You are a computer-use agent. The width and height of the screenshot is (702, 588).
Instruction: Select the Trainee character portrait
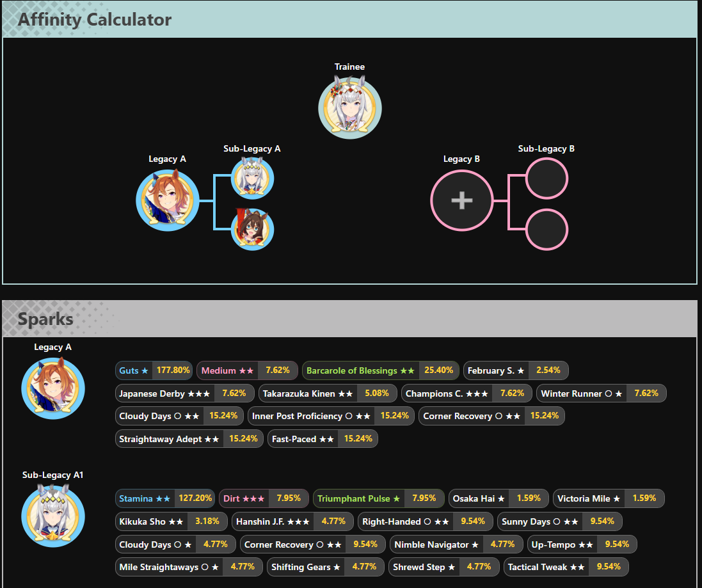349,107
